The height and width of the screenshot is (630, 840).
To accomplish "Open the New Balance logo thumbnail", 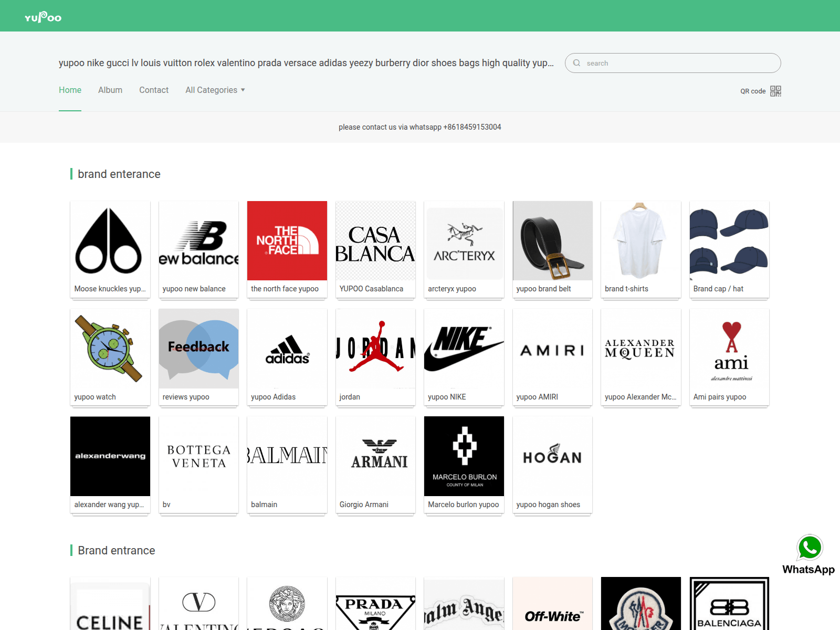I will (198, 240).
